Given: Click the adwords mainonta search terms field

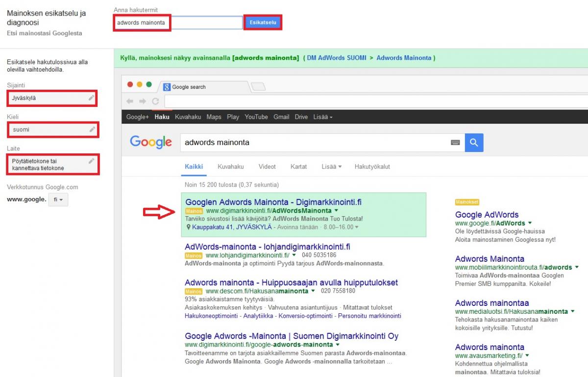Looking at the screenshot, I should click(x=179, y=23).
